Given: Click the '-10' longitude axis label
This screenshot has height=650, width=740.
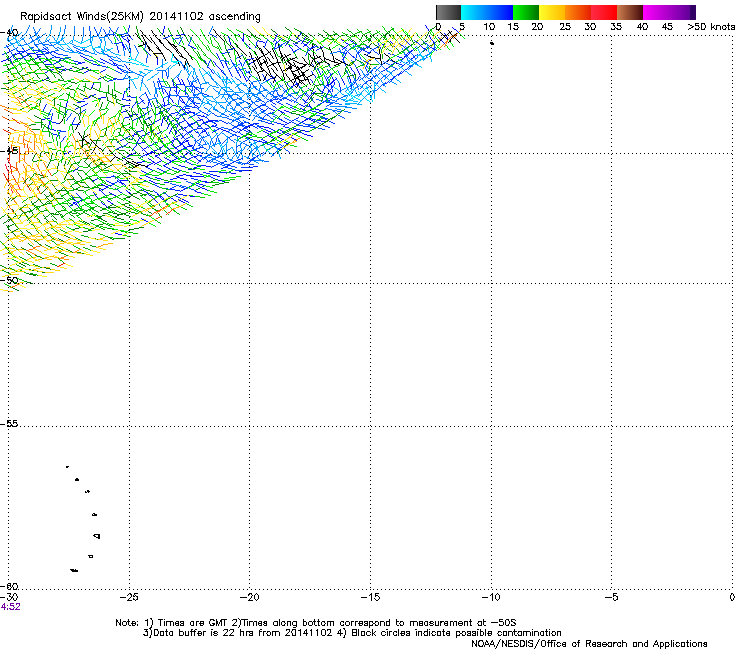Looking at the screenshot, I should tap(491, 597).
